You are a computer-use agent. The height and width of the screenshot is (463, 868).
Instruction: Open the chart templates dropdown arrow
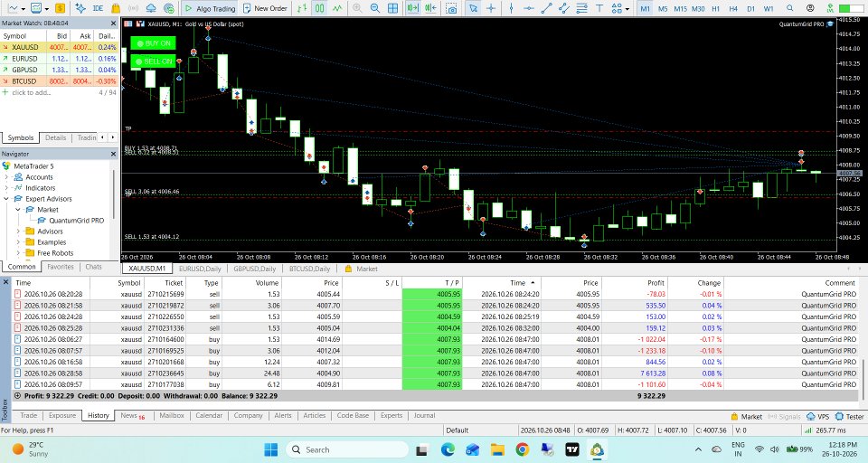[46, 9]
